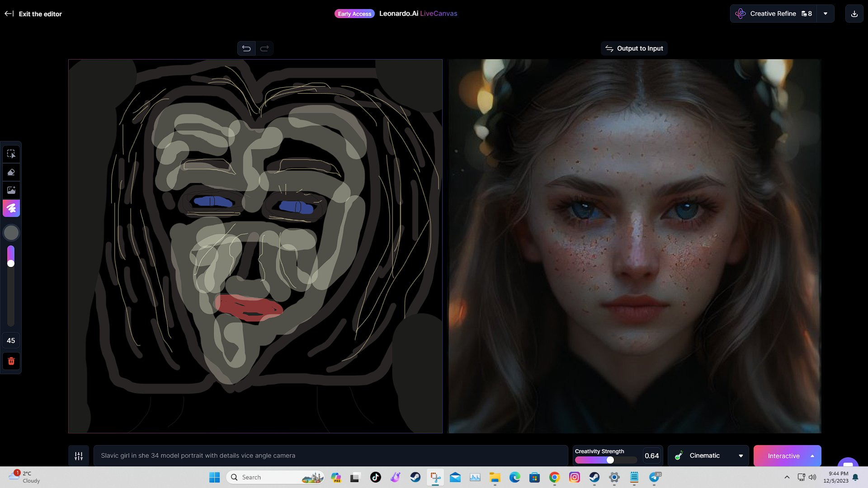Image resolution: width=868 pixels, height=488 pixels.
Task: Click Output to Input button
Action: pos(634,48)
